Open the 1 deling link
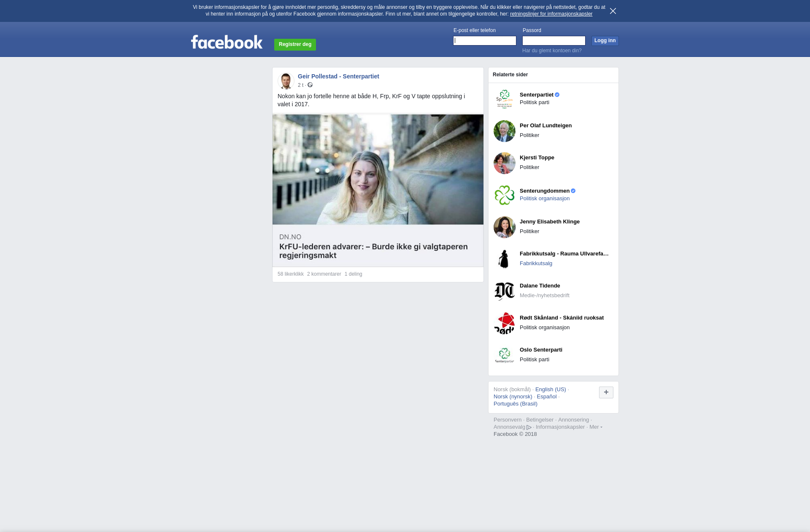 354,274
